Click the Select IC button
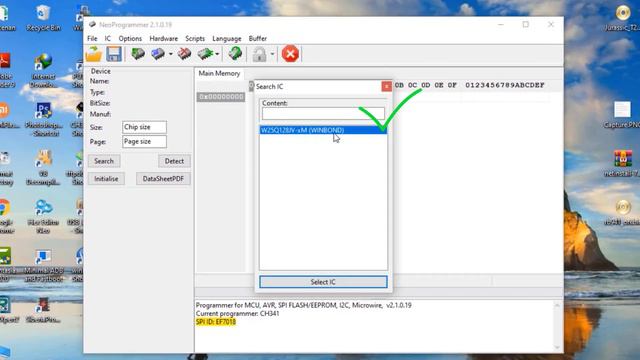Image resolution: width=640 pixels, height=360 pixels. click(323, 282)
